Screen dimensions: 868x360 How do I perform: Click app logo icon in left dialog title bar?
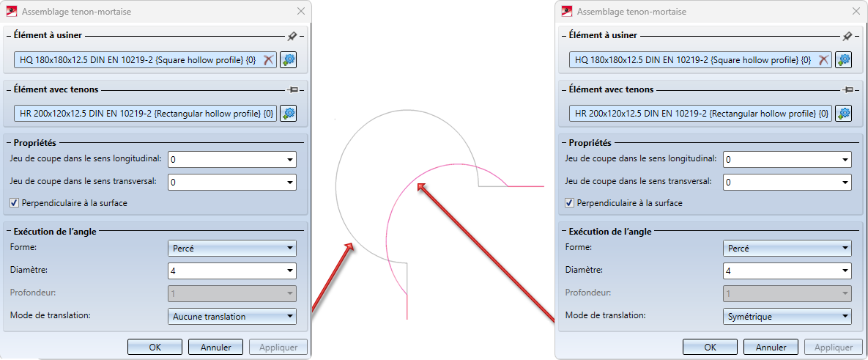pyautogui.click(x=11, y=11)
